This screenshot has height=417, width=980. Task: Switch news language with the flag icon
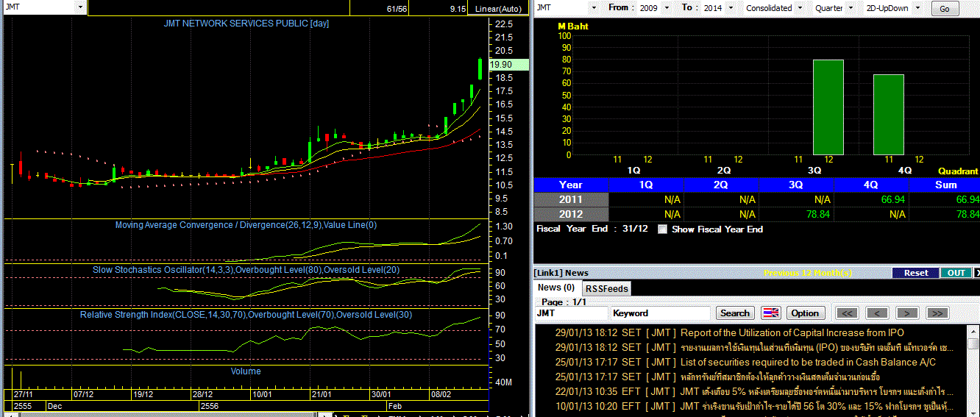[x=770, y=313]
